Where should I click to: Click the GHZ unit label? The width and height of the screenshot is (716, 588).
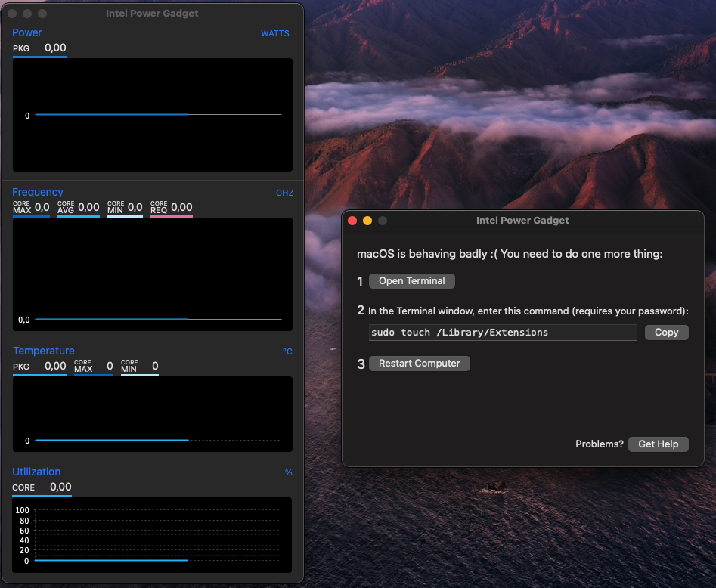(284, 193)
